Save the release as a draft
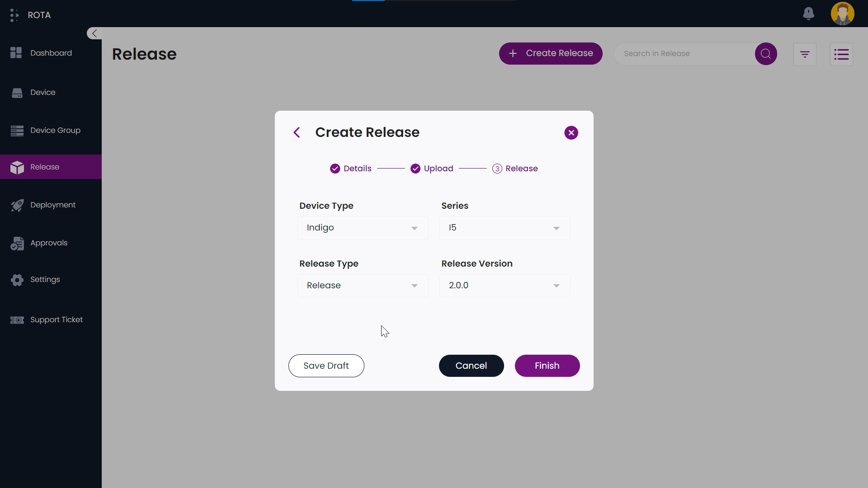Viewport: 868px width, 488px height. (x=326, y=366)
